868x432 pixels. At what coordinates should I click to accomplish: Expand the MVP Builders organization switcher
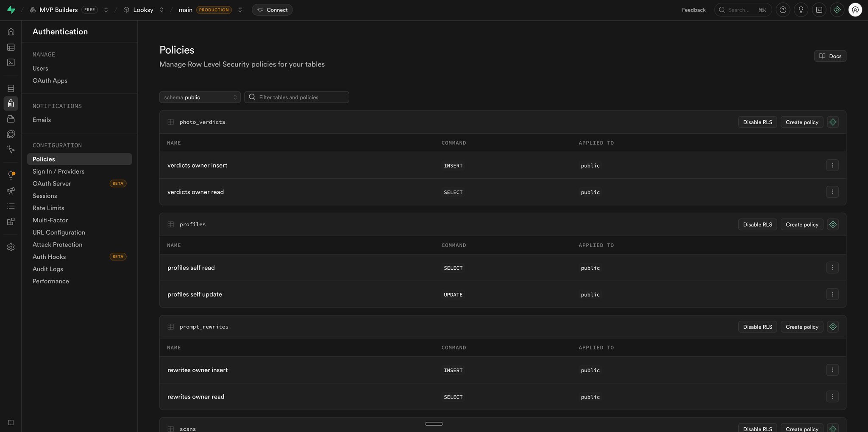click(106, 10)
